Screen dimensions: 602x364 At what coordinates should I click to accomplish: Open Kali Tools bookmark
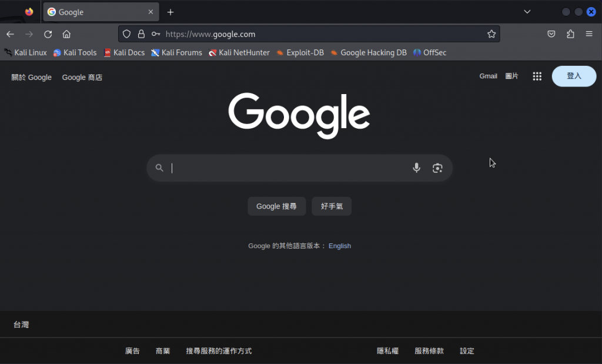(75, 52)
